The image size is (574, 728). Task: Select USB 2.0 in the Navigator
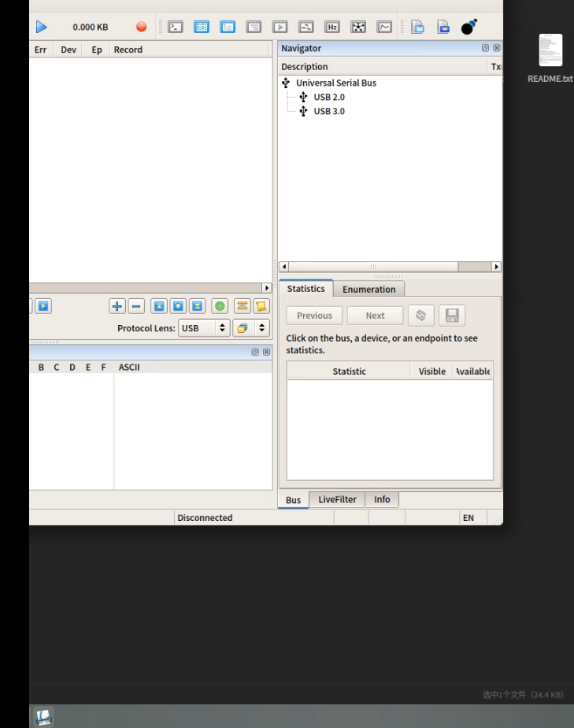[x=329, y=97]
